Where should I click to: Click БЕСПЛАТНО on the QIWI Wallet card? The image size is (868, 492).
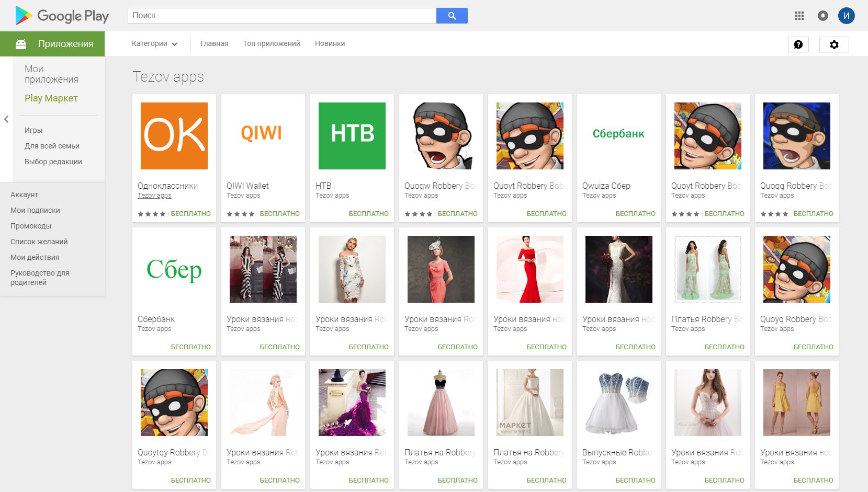[280, 214]
